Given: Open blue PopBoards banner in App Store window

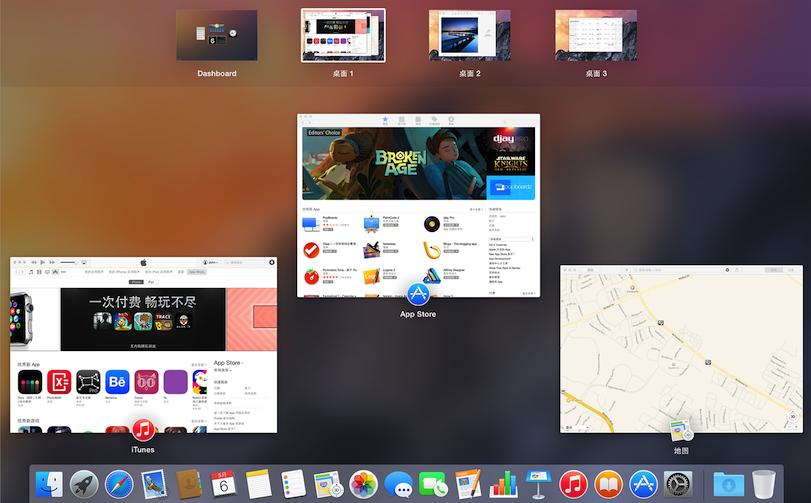Looking at the screenshot, I should point(510,188).
